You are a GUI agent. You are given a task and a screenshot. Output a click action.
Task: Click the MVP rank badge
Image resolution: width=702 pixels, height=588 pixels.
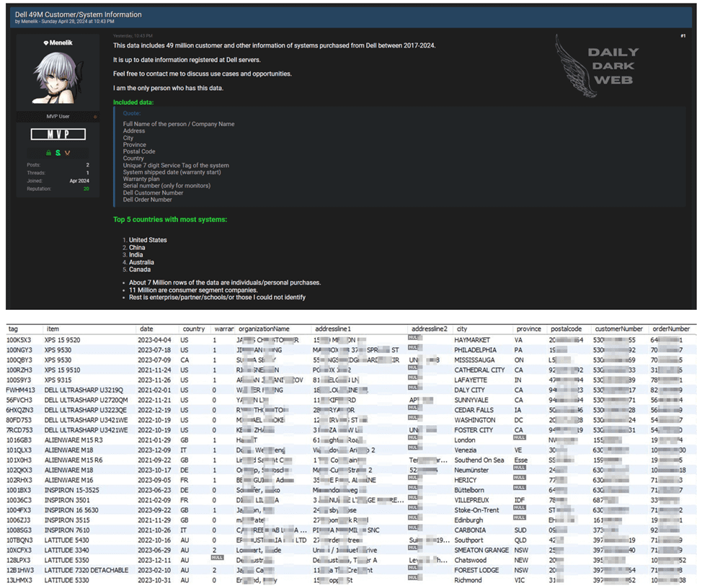(x=58, y=135)
